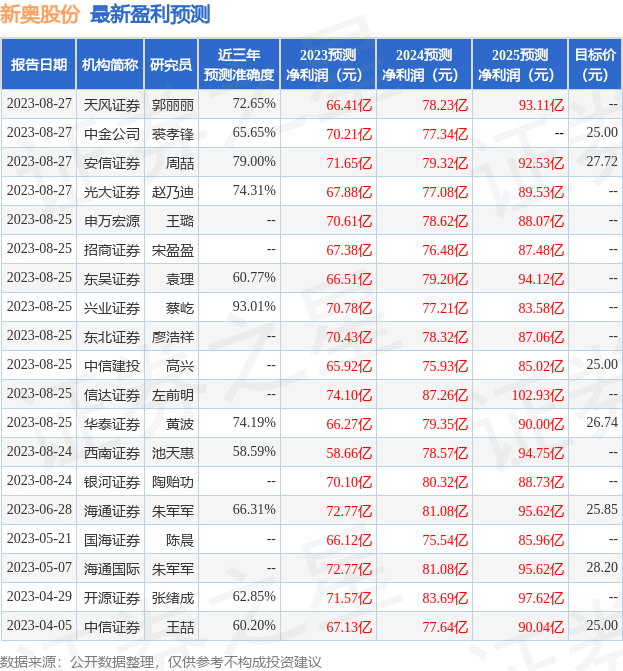Click 65.92亿 forecast for 中信建投

pos(349,366)
